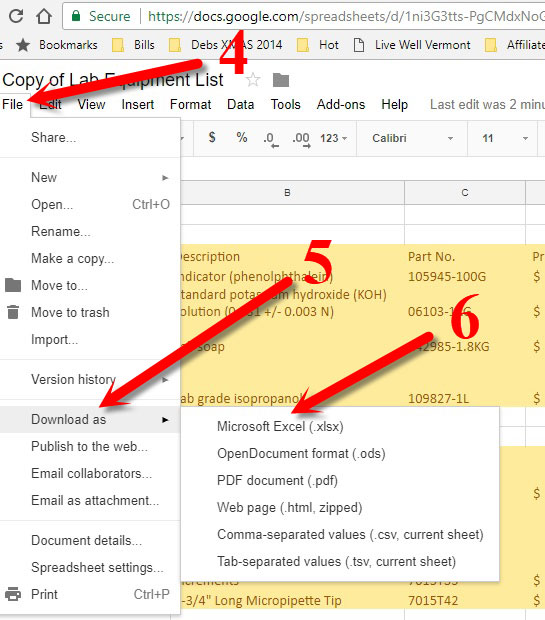545x620 pixels.
Task: Open the Calibri font dropdown
Action: point(412,138)
